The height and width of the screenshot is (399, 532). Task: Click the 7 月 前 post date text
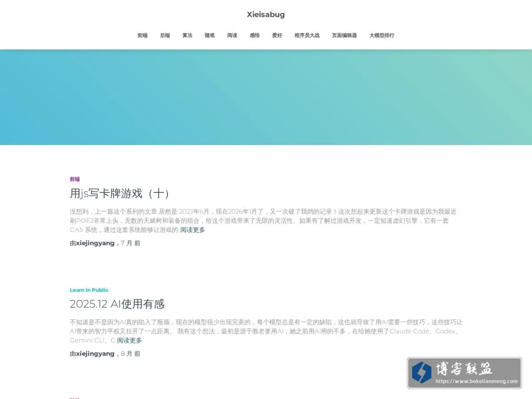tap(130, 243)
